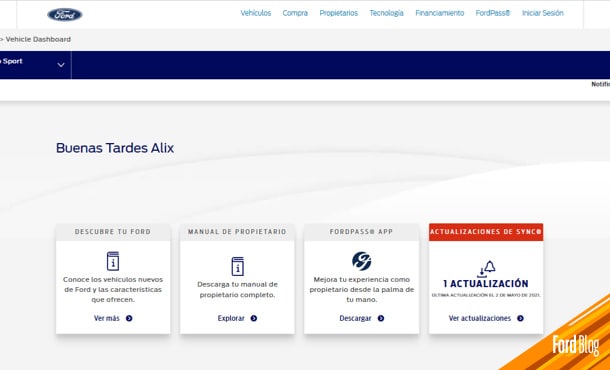610x370 pixels.
Task: Click the Manual de Propietario book icon
Action: point(237,267)
